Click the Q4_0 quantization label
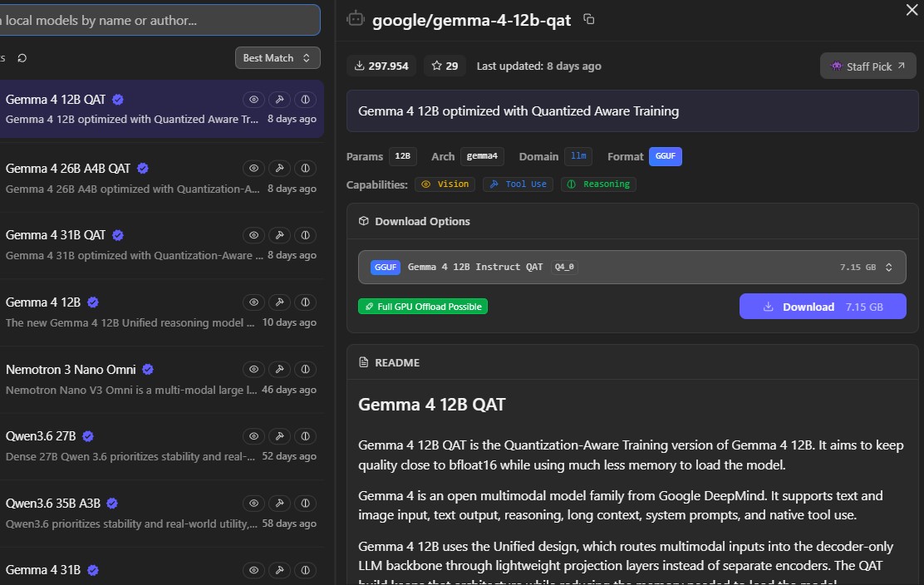The image size is (924, 585). point(564,267)
